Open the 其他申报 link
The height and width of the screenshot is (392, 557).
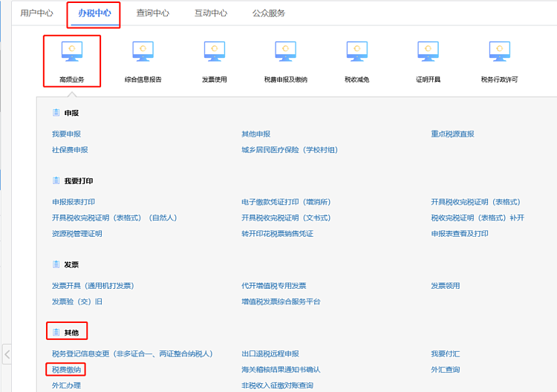click(x=255, y=134)
